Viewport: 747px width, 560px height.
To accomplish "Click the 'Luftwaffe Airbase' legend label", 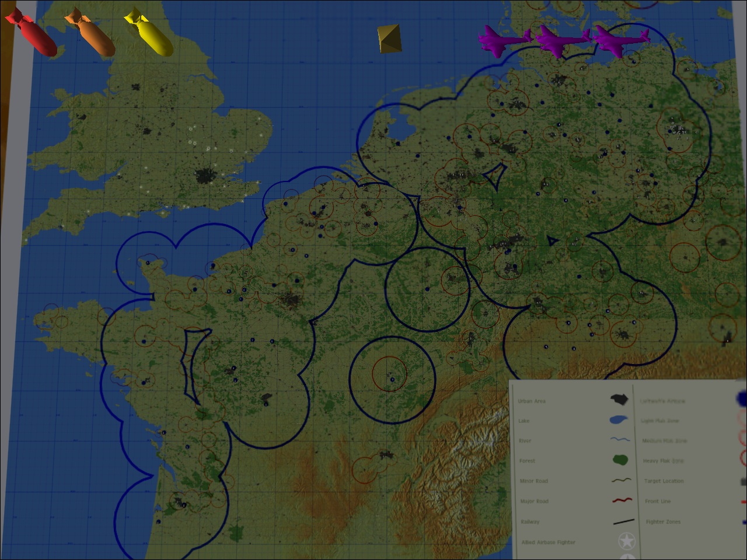I will pos(663,401).
